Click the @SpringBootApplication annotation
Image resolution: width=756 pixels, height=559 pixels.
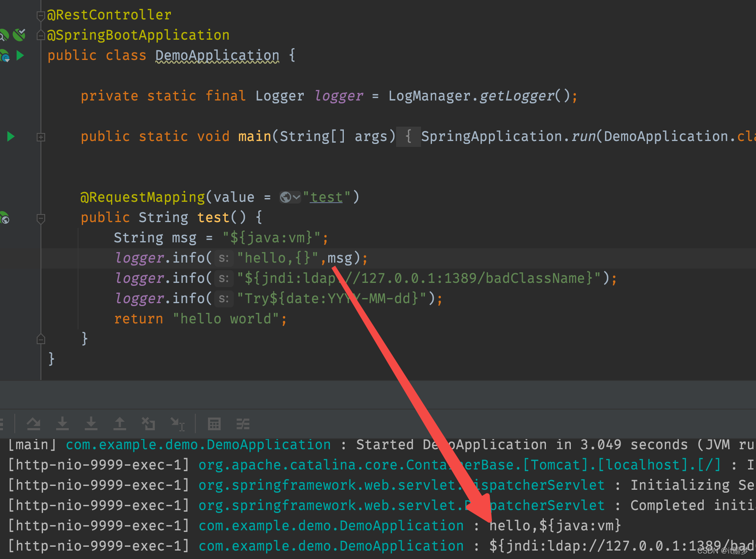[138, 35]
